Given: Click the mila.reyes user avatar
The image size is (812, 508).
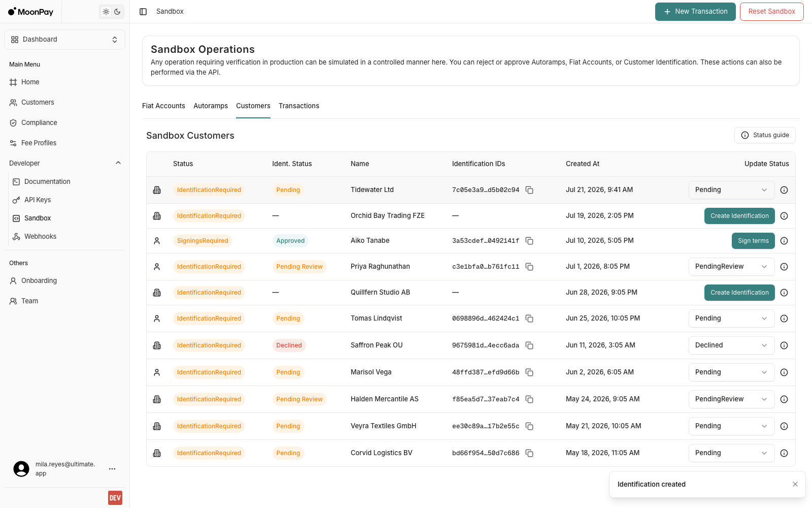Looking at the screenshot, I should click(x=21, y=469).
